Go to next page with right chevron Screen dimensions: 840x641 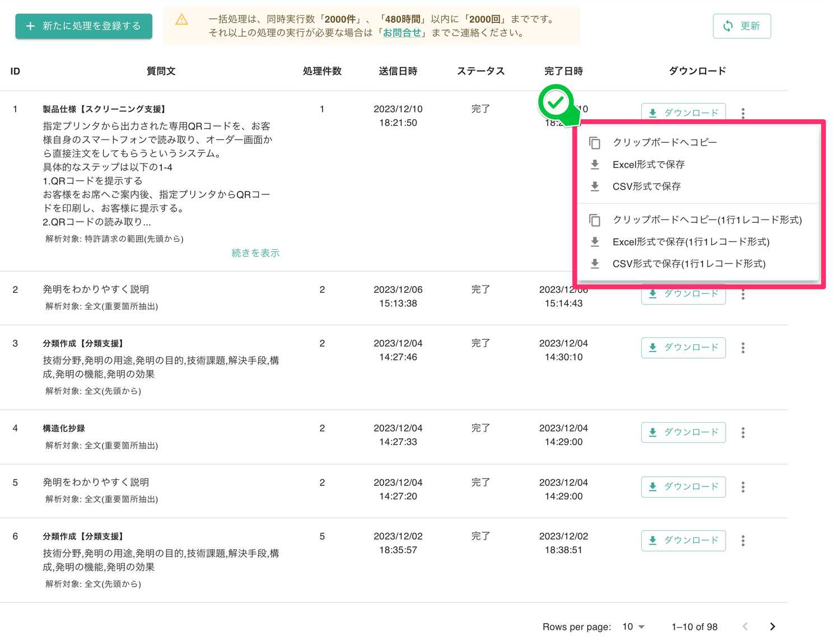click(772, 627)
